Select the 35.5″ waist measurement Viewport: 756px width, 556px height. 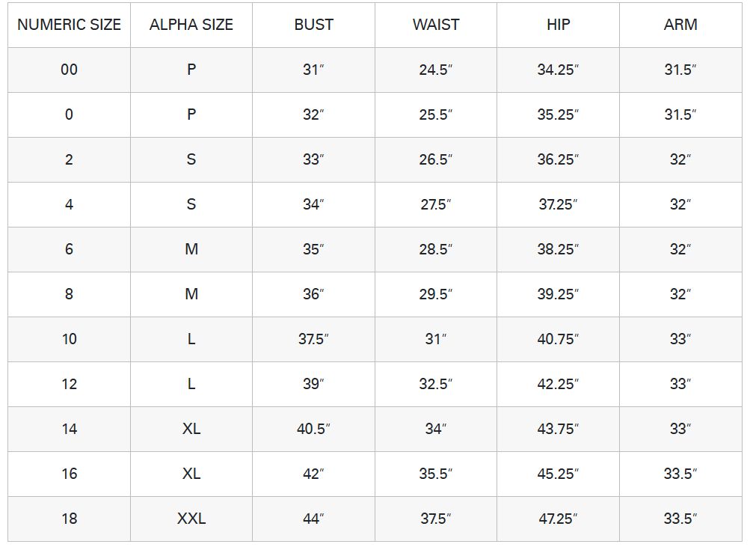[x=436, y=474]
